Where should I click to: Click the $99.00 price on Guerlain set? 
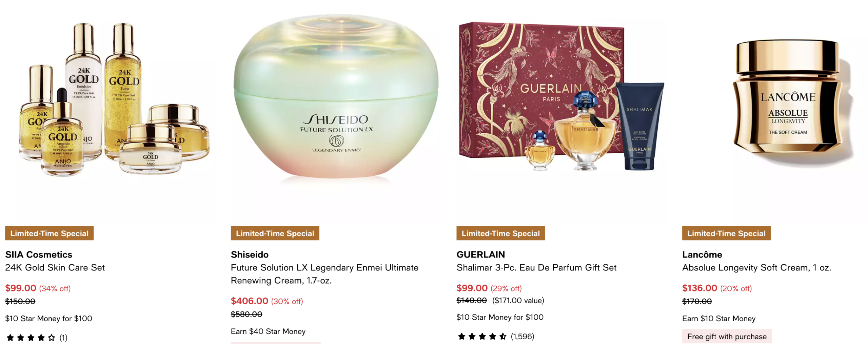(x=472, y=288)
